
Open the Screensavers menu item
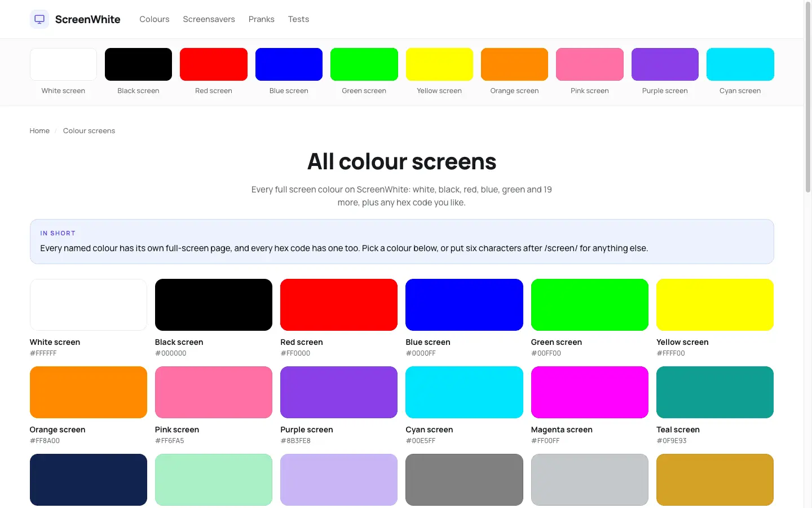(209, 19)
